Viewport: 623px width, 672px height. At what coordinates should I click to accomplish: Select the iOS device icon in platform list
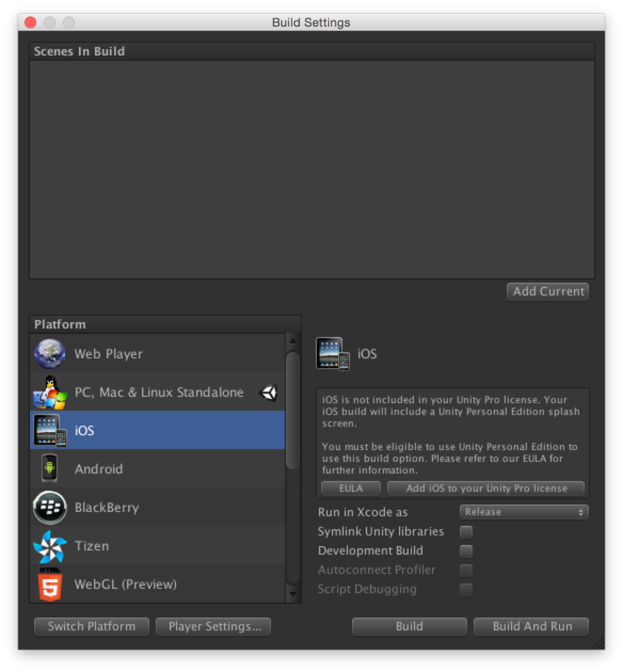pos(50,430)
